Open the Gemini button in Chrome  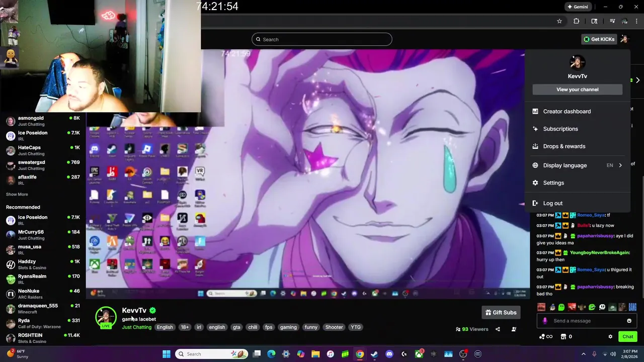(x=578, y=7)
